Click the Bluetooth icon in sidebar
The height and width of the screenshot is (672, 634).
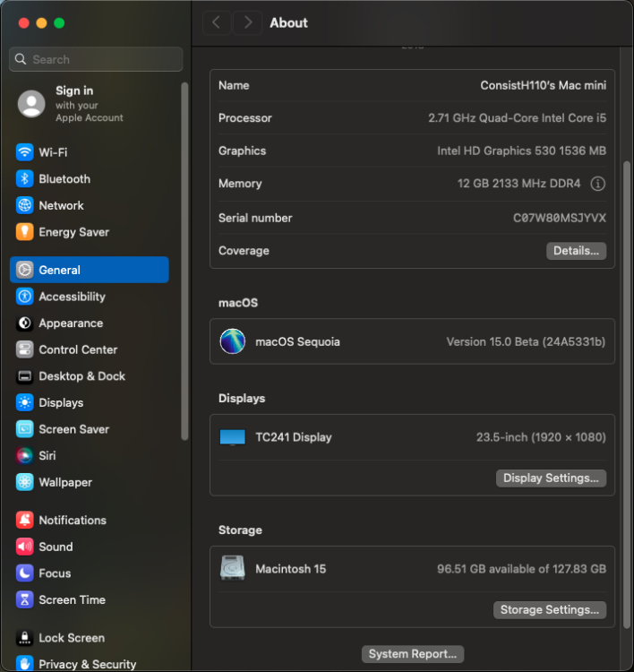point(24,178)
